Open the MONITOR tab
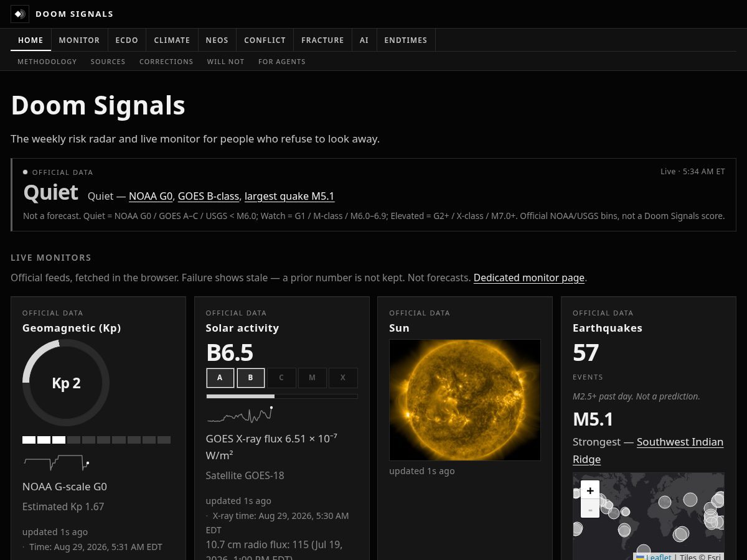The height and width of the screenshot is (560, 747). point(79,40)
